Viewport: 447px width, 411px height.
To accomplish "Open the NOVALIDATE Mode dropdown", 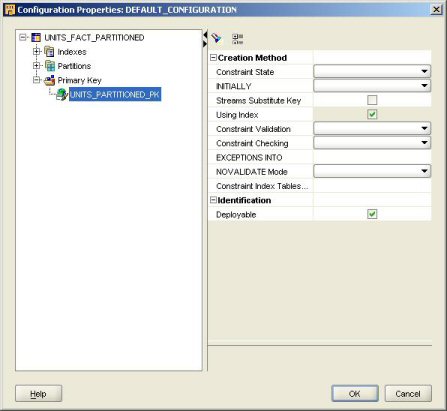I will click(372, 171).
